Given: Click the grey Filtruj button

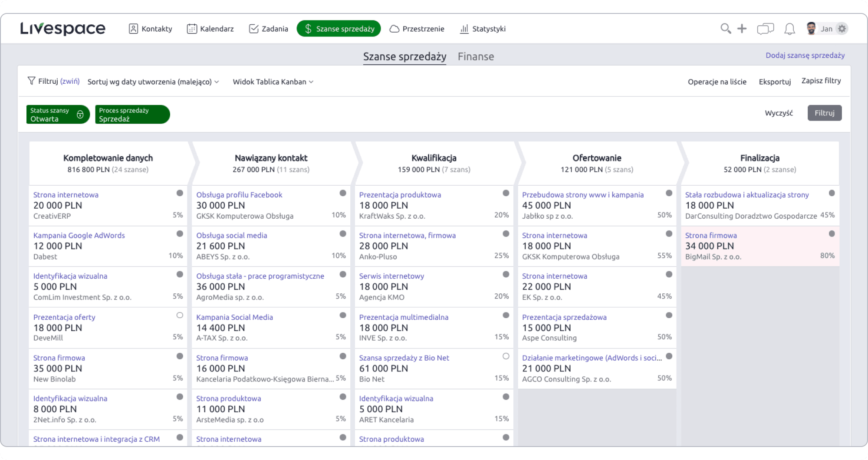Looking at the screenshot, I should [x=825, y=113].
